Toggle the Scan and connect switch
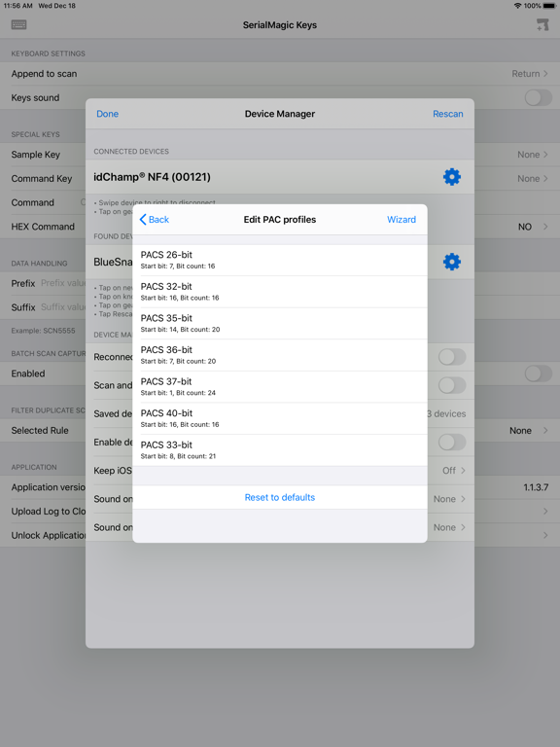560x747 pixels. click(x=452, y=385)
